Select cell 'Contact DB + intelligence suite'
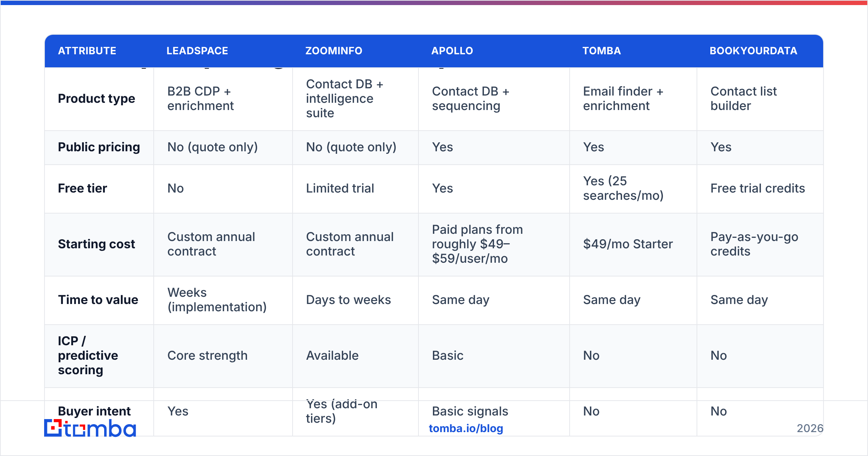This screenshot has height=456, width=868. click(x=356, y=98)
